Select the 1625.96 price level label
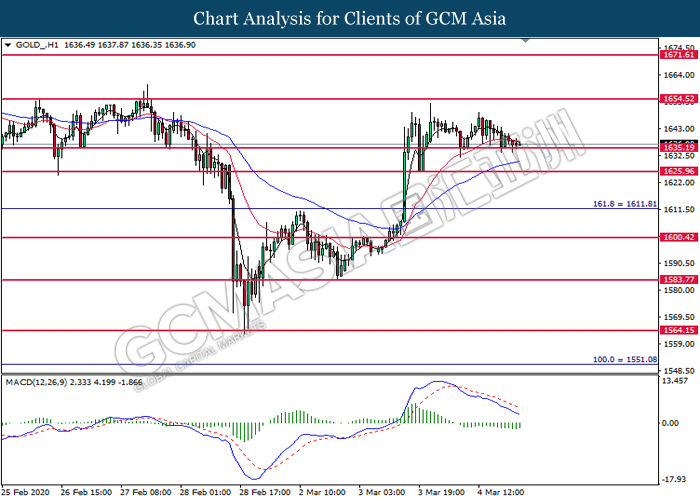The image size is (700, 500). point(679,171)
